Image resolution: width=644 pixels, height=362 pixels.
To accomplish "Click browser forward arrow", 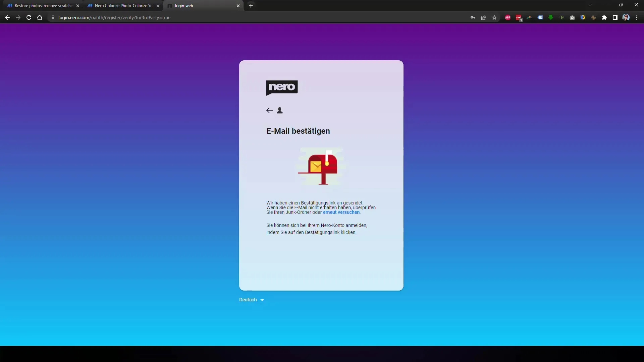I will click(18, 17).
